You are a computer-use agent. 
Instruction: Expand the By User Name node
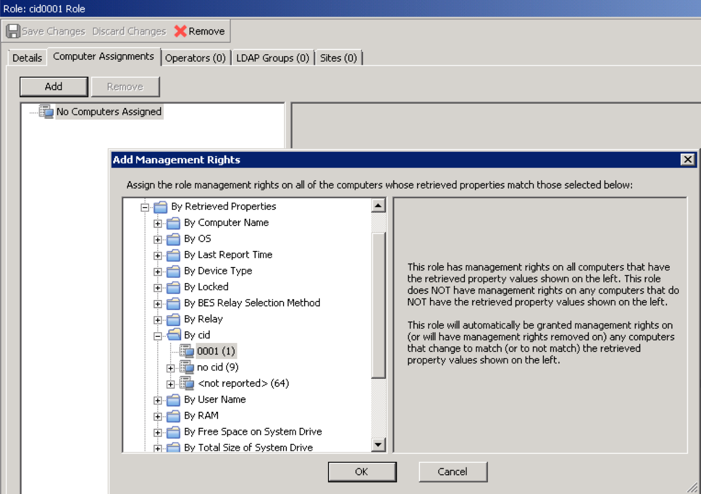tap(158, 399)
